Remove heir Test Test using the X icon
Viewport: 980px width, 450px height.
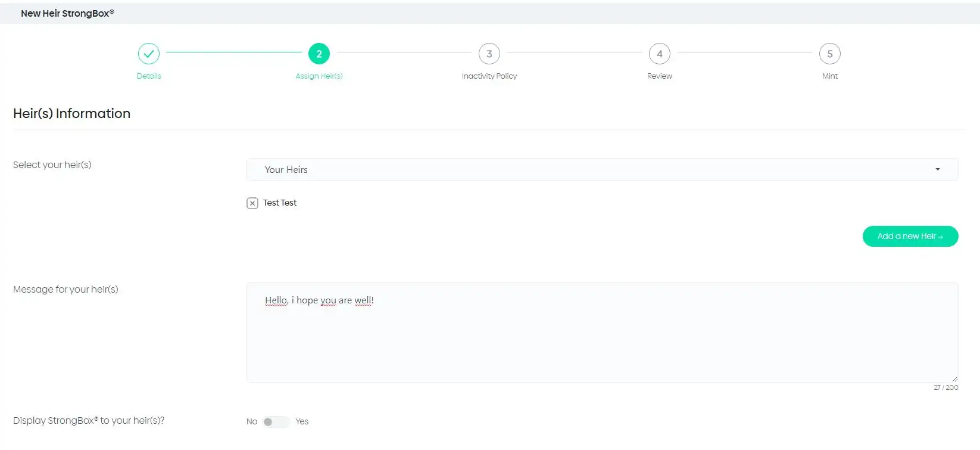(252, 203)
